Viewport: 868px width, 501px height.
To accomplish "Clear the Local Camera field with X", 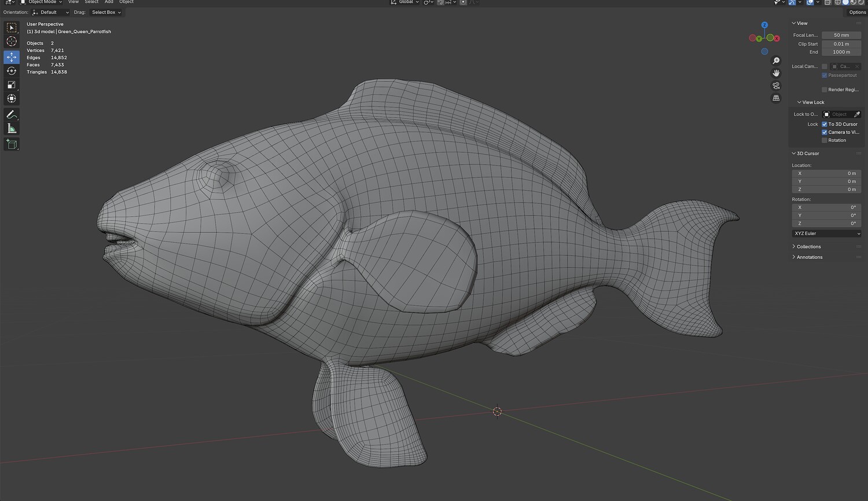I will [857, 67].
